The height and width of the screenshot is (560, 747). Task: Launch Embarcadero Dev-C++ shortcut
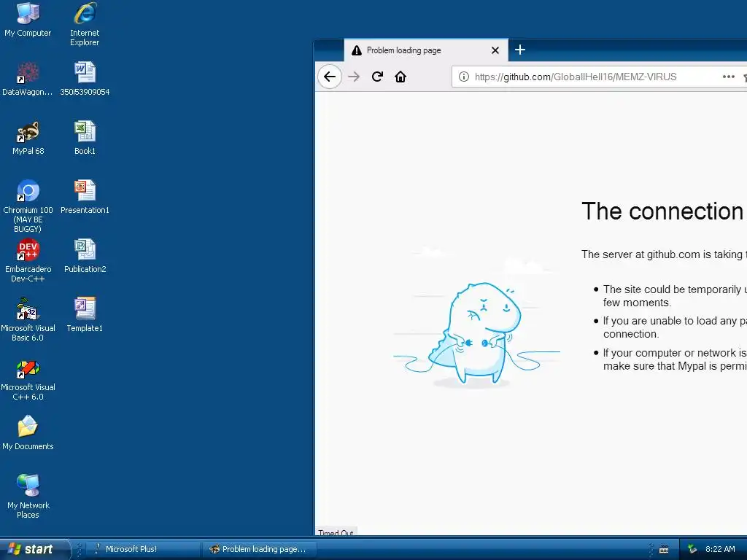click(28, 260)
